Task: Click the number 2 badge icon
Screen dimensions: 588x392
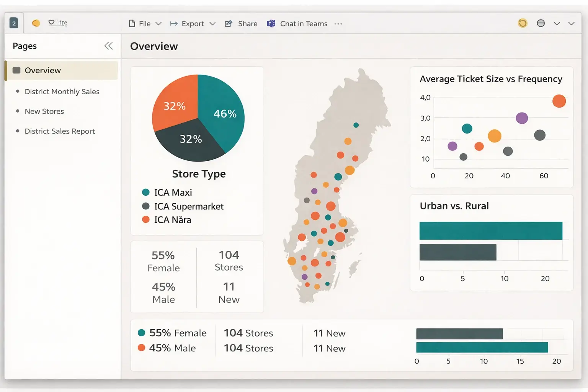Action: click(x=14, y=23)
